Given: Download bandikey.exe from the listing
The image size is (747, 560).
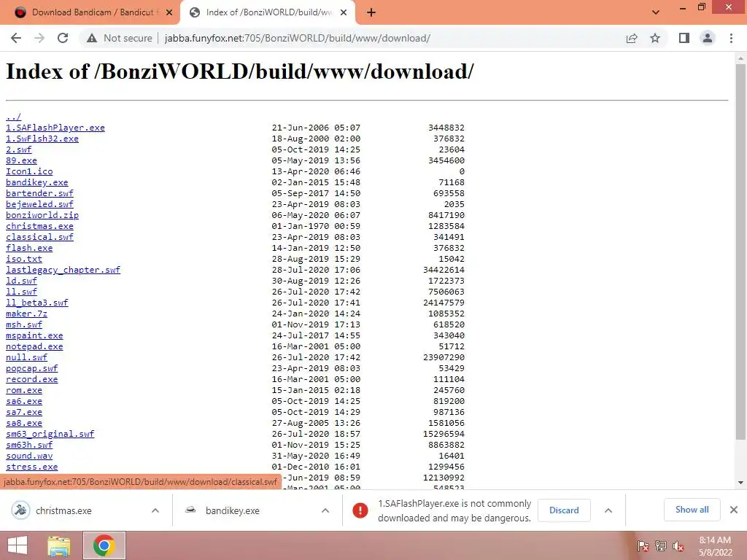Looking at the screenshot, I should pos(37,182).
